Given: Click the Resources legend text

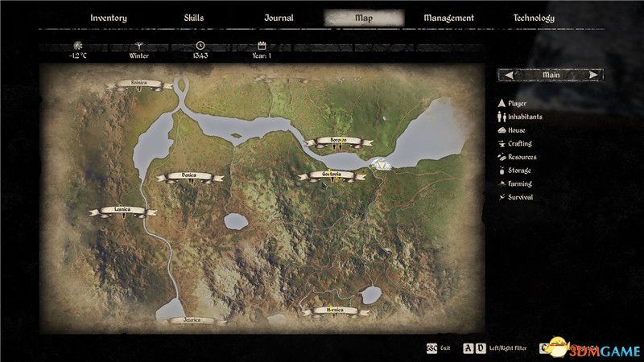Looking at the screenshot, I should coord(522,157).
